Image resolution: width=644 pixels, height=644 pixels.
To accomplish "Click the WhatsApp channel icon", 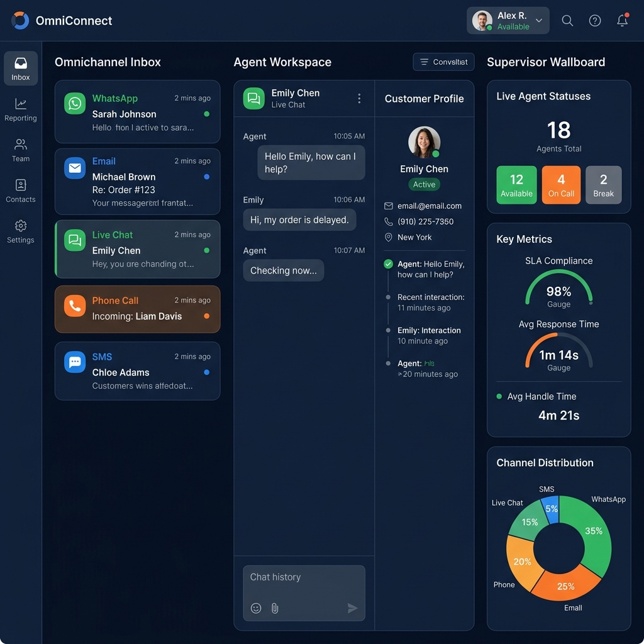I will pyautogui.click(x=75, y=103).
